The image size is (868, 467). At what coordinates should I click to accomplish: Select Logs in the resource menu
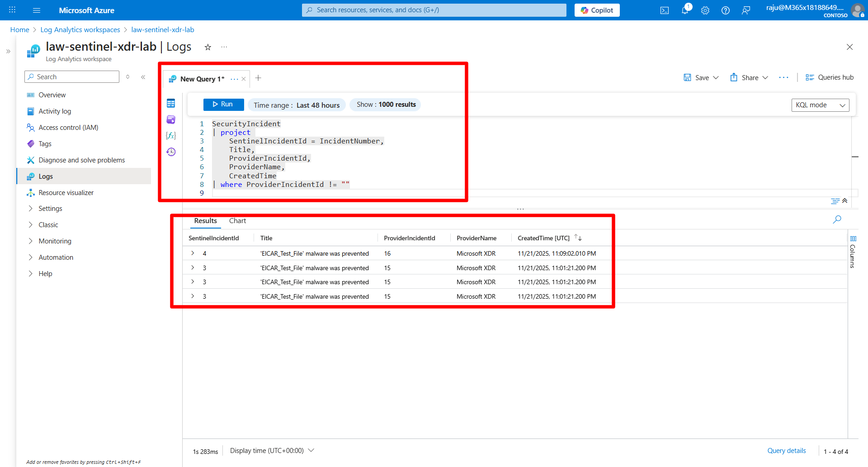point(84,176)
